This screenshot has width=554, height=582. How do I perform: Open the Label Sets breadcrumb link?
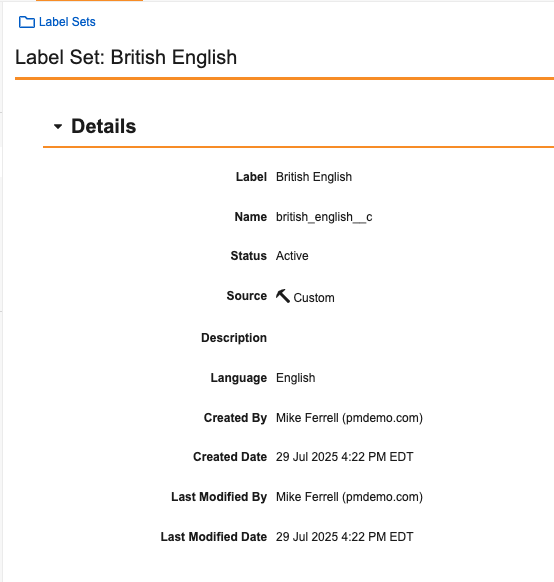[67, 22]
